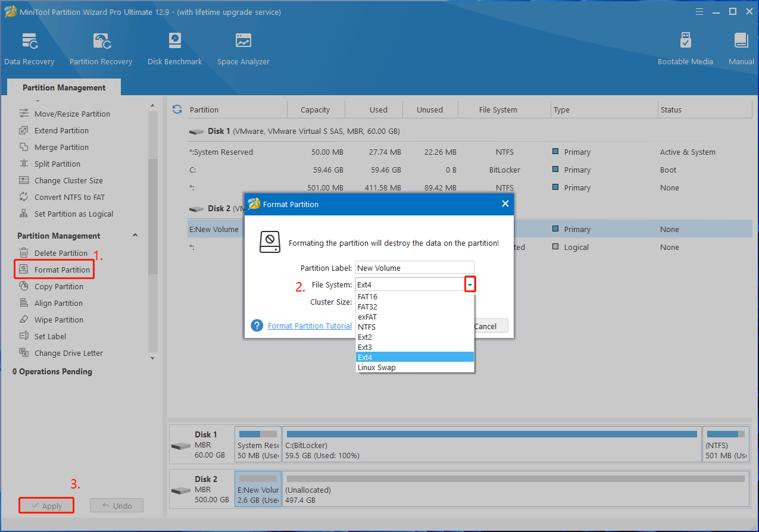759x532 pixels.
Task: Expand the File System dropdown arrow
Action: click(470, 285)
